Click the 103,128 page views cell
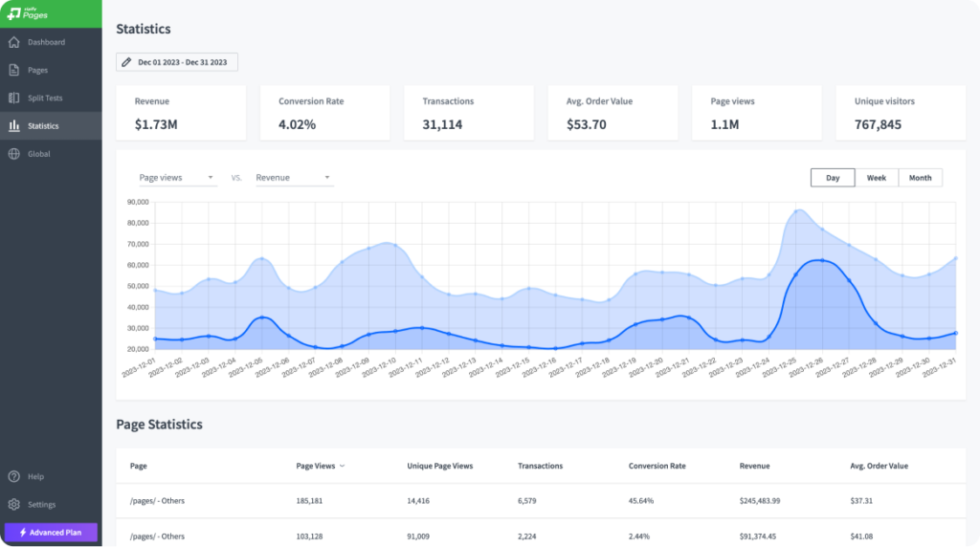Screen dimensions: 980x547 309,536
